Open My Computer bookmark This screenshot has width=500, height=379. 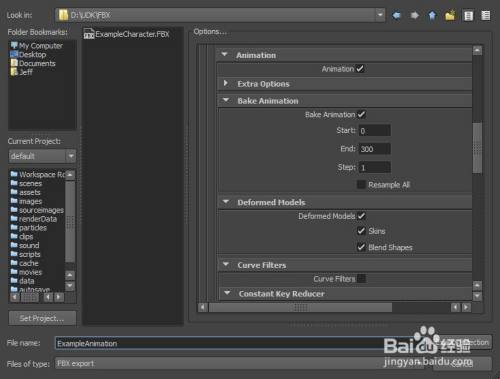[x=37, y=46]
